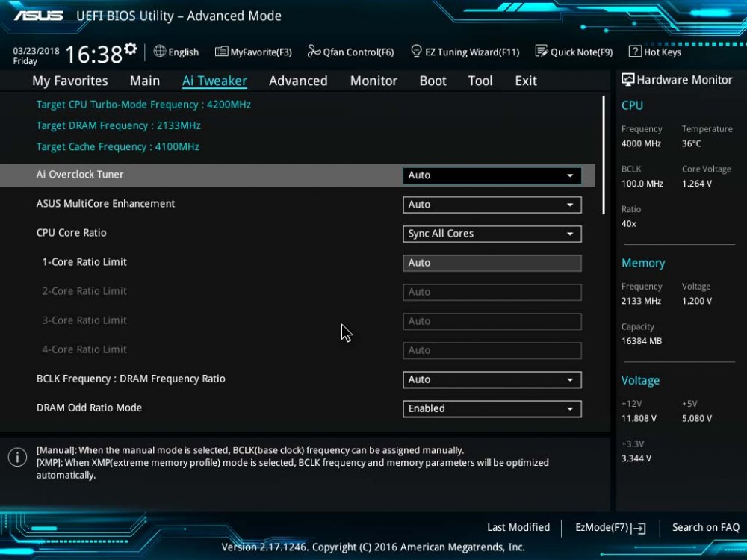Open the CPU Core Ratio dropdown

tap(492, 233)
